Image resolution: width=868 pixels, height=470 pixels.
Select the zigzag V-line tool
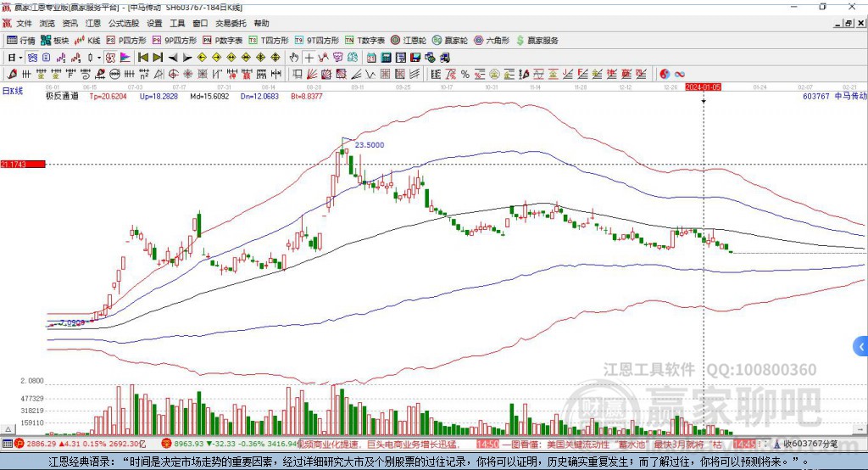click(370, 75)
